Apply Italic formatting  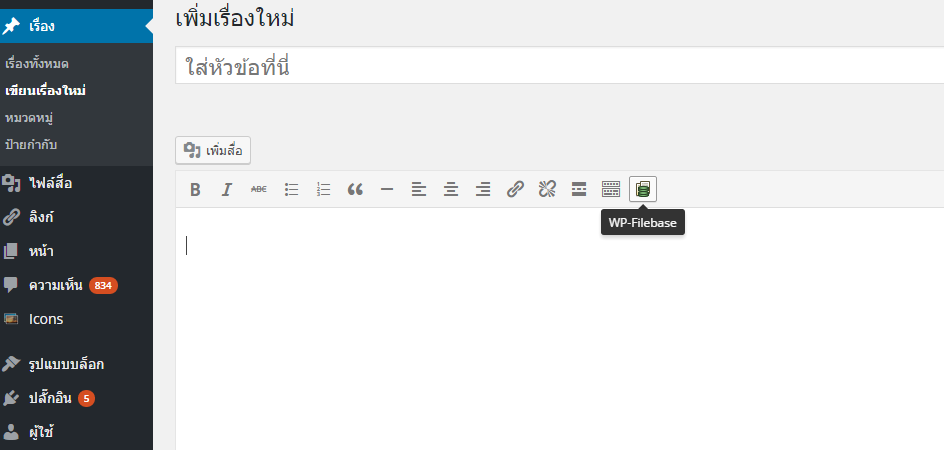227,190
